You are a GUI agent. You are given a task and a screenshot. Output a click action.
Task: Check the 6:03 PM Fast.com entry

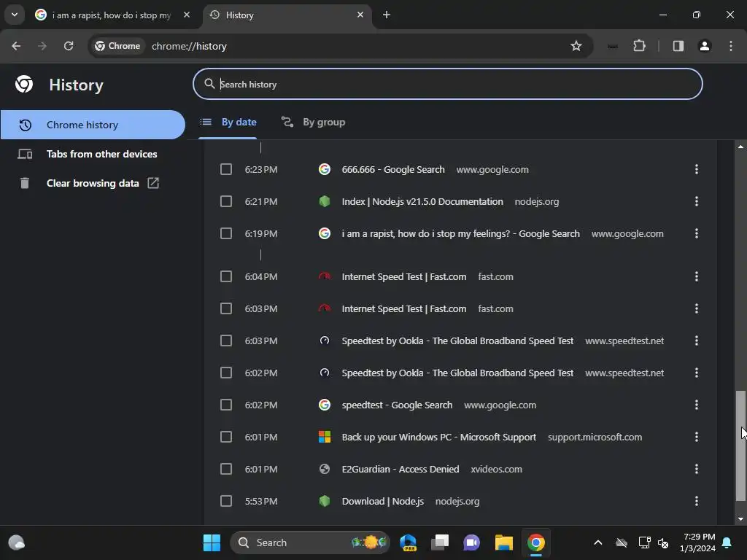point(226,308)
